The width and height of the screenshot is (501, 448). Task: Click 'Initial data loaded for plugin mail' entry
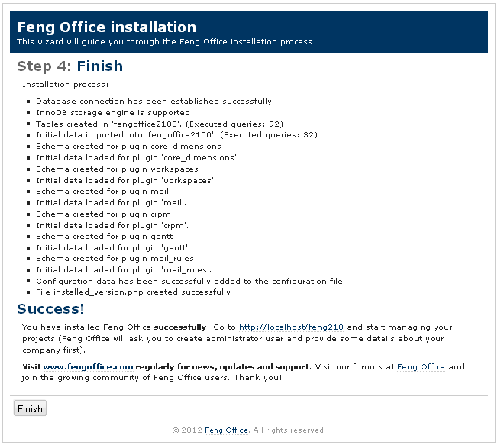[x=111, y=203]
